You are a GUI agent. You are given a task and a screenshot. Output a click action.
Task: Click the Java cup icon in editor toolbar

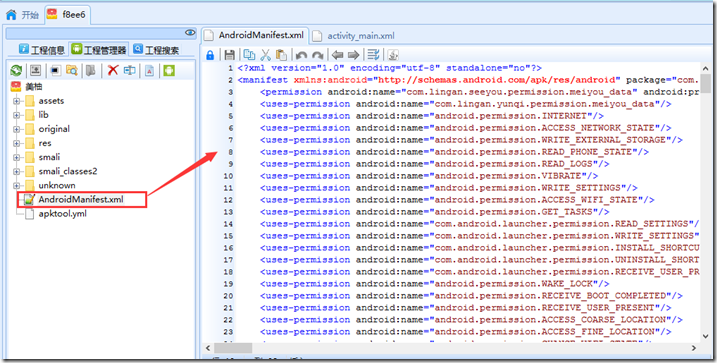(x=392, y=55)
